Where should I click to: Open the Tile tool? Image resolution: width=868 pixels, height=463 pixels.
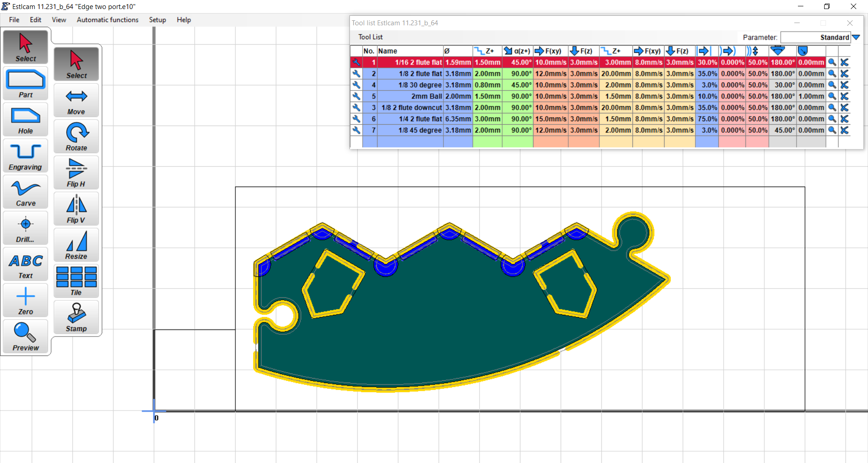pos(76,281)
